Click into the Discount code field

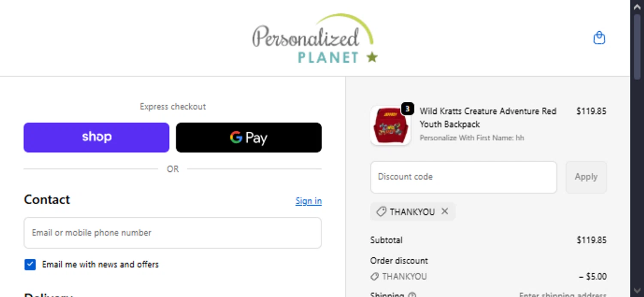pos(463,177)
